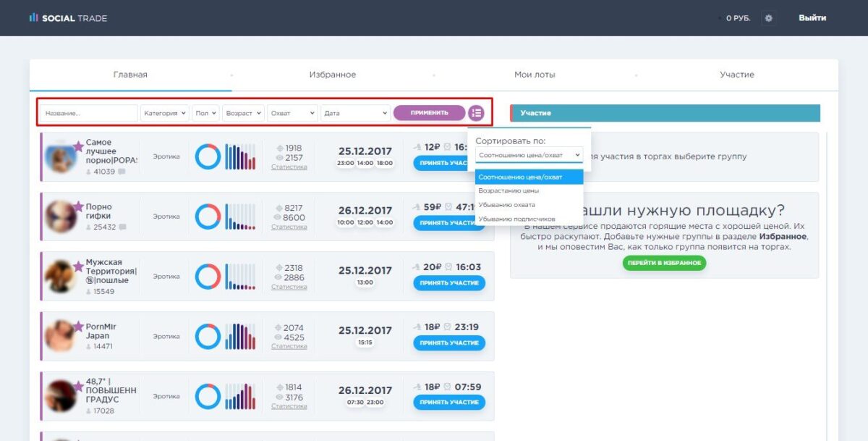Expand the Дата filter dropdown
This screenshot has height=441, width=868.
(356, 113)
